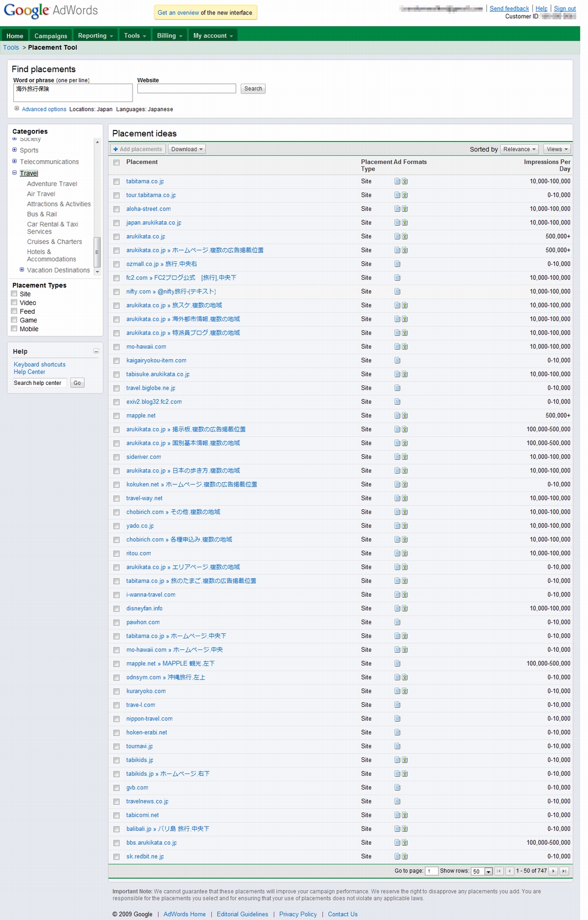
Task: Enable the Site placement type checkbox
Action: tap(14, 293)
